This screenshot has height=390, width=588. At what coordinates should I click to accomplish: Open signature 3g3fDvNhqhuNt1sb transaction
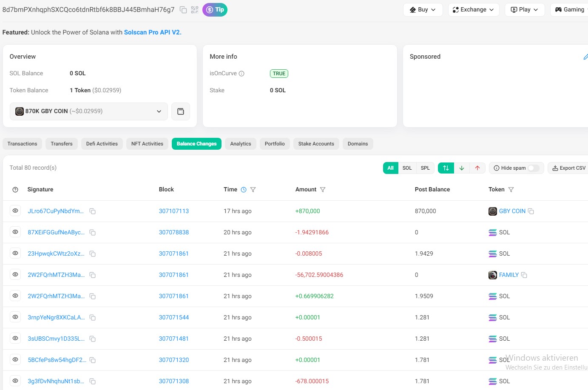tap(56, 381)
